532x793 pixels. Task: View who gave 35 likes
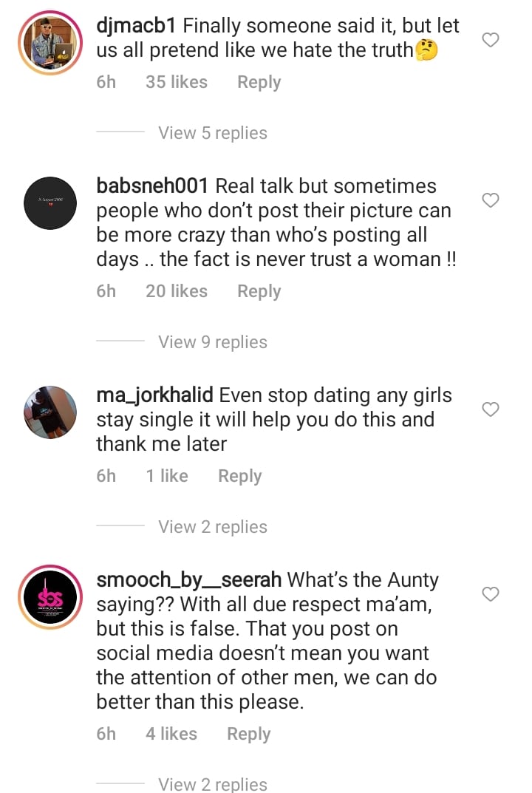tap(177, 82)
